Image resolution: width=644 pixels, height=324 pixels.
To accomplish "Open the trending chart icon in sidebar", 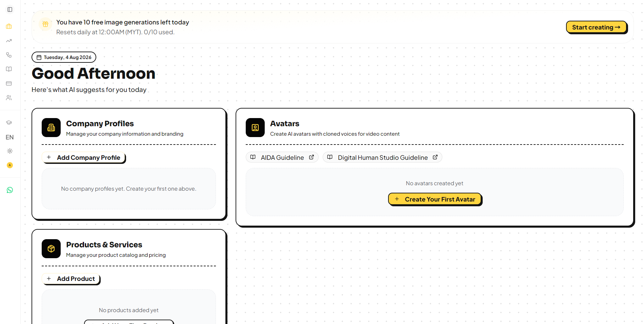I will pos(9,41).
